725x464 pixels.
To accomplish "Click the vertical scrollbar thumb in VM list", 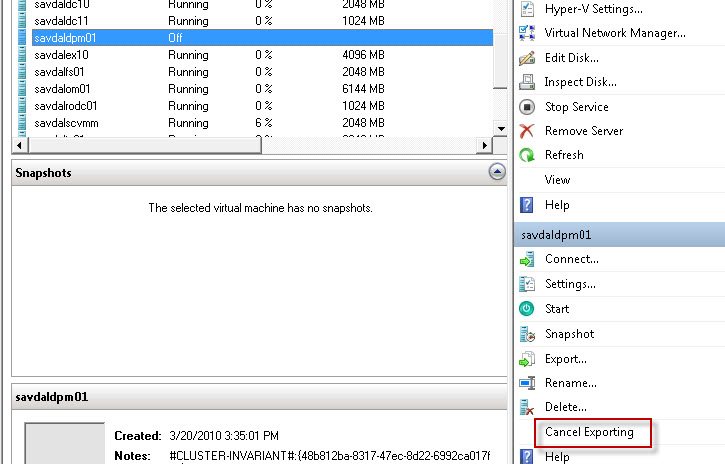I will [x=501, y=45].
